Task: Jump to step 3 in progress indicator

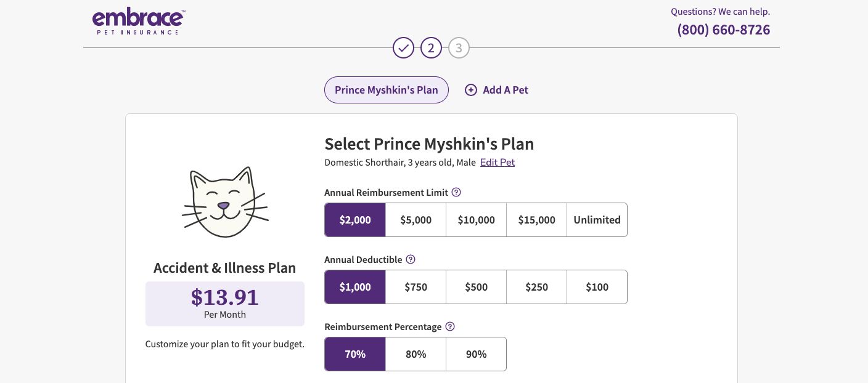Action: pos(459,47)
